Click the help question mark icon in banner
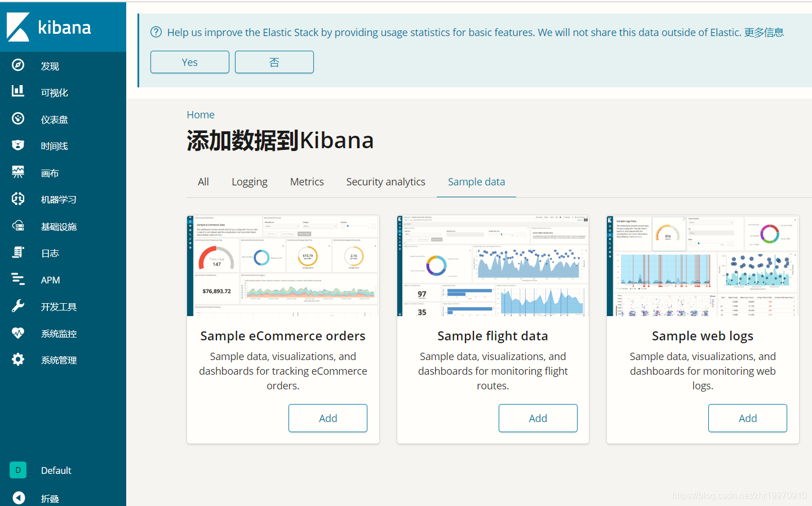Viewport: 812px width, 506px height. (156, 32)
